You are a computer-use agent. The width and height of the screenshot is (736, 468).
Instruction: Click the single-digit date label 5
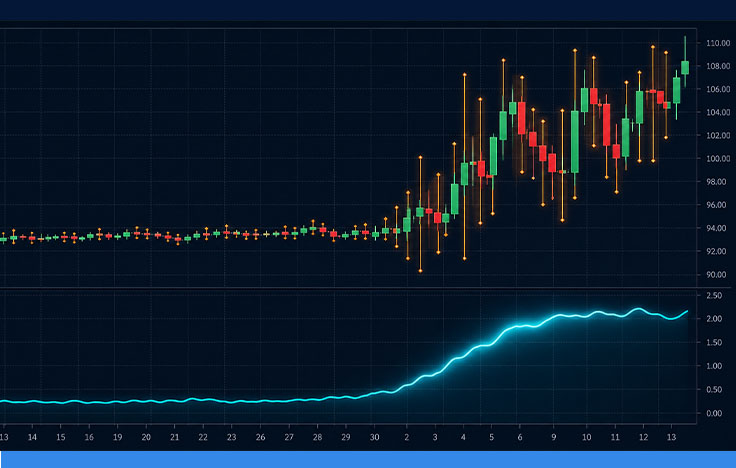coord(491,437)
